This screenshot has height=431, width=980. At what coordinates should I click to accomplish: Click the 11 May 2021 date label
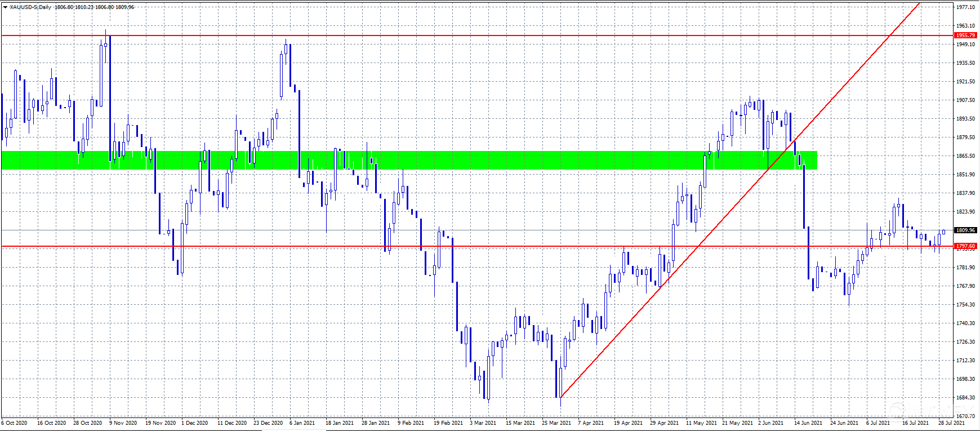tap(701, 423)
